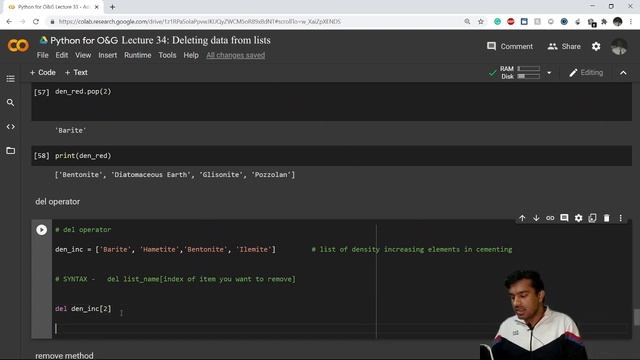The height and width of the screenshot is (360, 640).
Task: Open the find and replace search icon
Action: pos(11,102)
